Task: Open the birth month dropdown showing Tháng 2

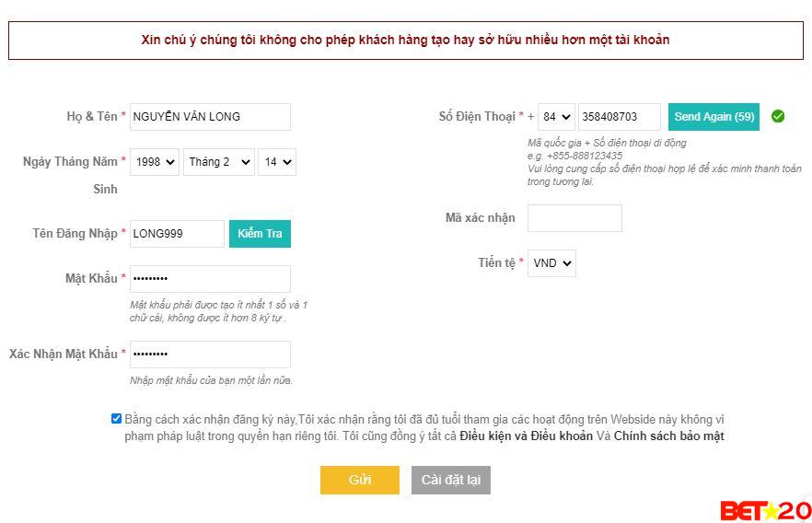Action: tap(219, 162)
